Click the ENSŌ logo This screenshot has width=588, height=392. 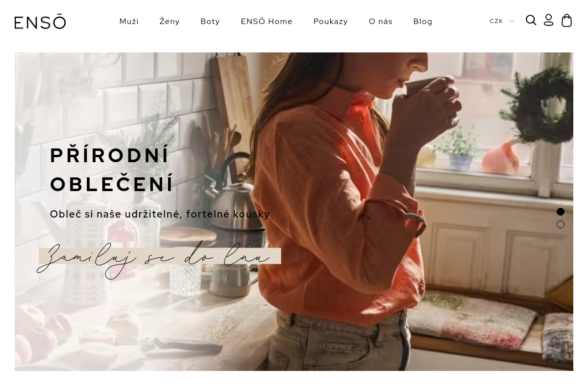[40, 22]
